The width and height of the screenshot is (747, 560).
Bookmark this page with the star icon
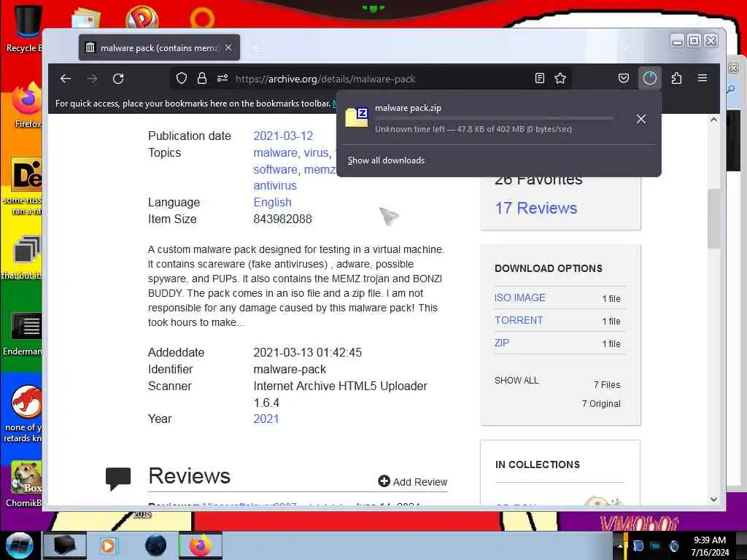[560, 79]
